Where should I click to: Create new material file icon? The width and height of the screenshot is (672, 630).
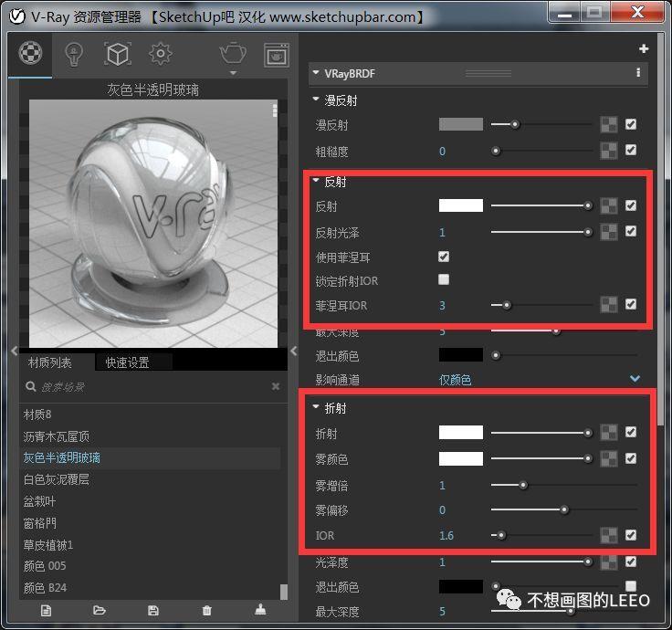(46, 610)
